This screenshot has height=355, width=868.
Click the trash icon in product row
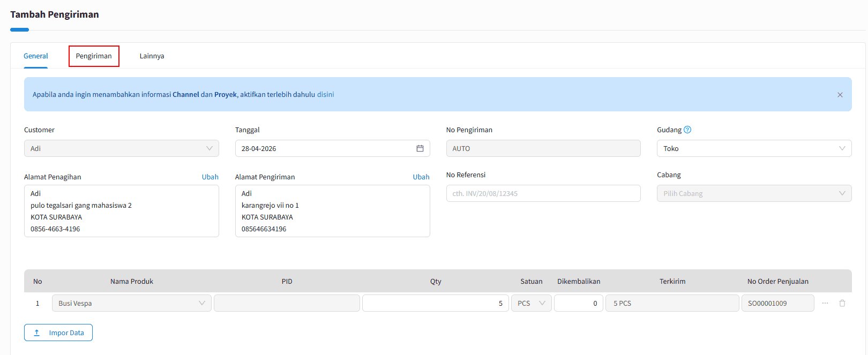click(842, 303)
